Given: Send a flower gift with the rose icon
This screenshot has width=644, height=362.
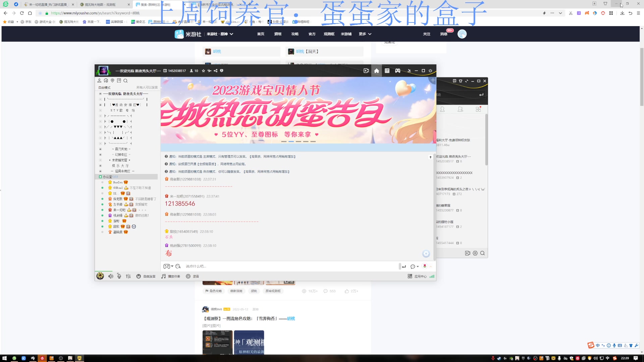Looking at the screenshot, I should pos(425,266).
